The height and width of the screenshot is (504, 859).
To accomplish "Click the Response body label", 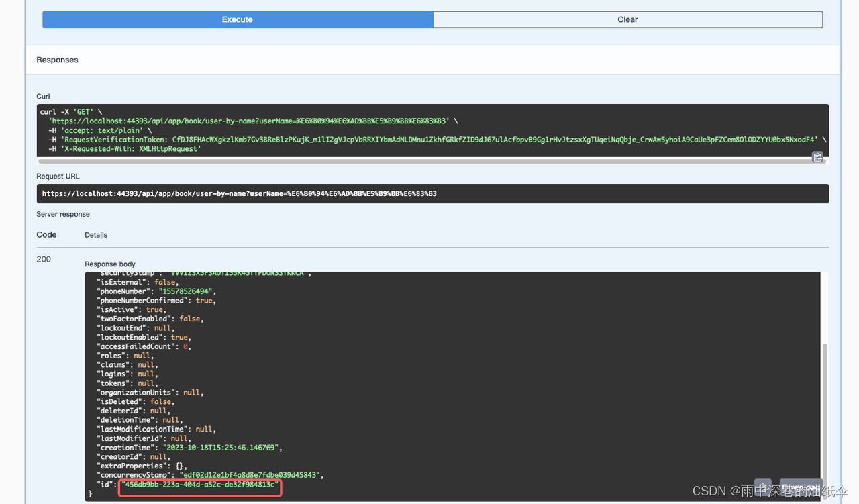I will coord(110,264).
